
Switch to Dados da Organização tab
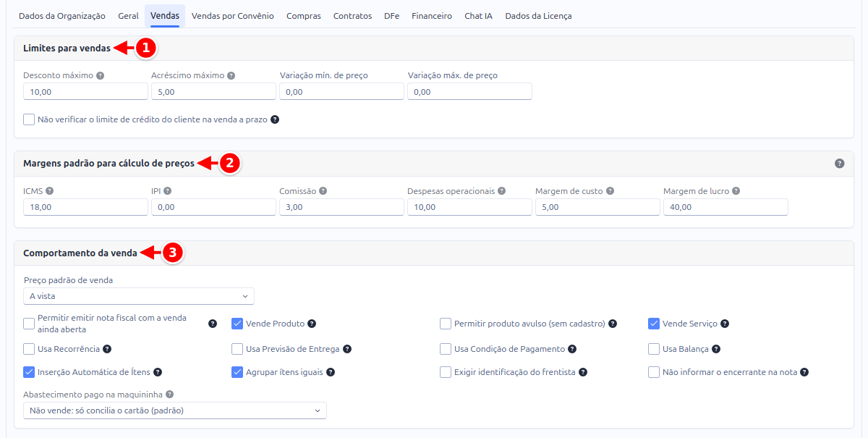pos(62,16)
